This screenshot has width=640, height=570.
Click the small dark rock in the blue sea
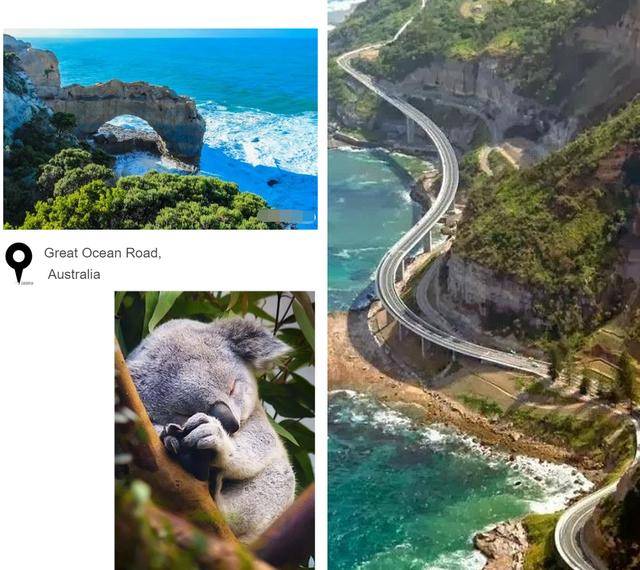(x=273, y=182)
